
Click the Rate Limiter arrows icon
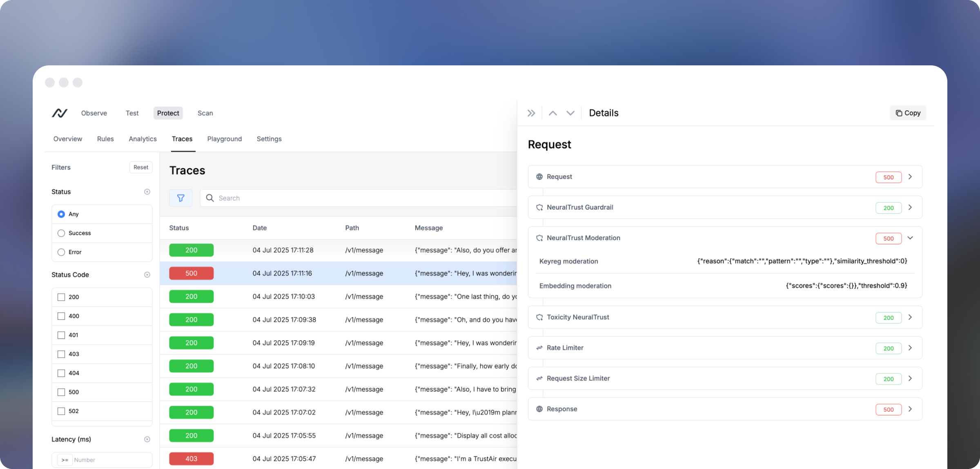(x=539, y=348)
